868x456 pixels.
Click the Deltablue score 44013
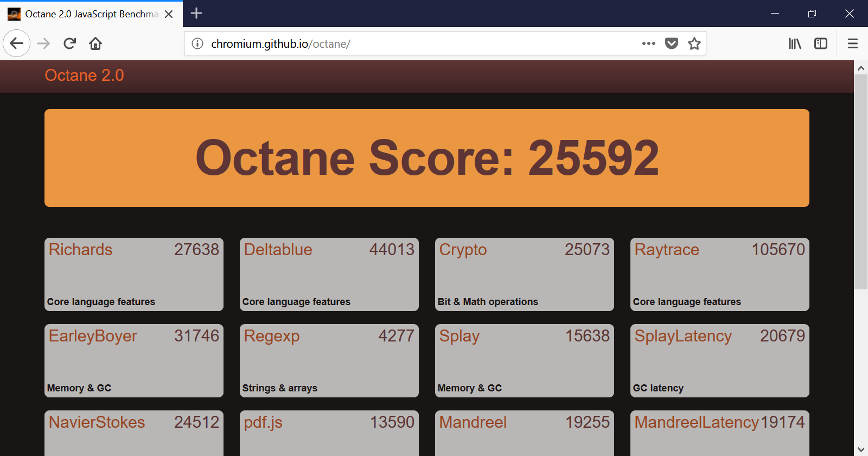392,250
